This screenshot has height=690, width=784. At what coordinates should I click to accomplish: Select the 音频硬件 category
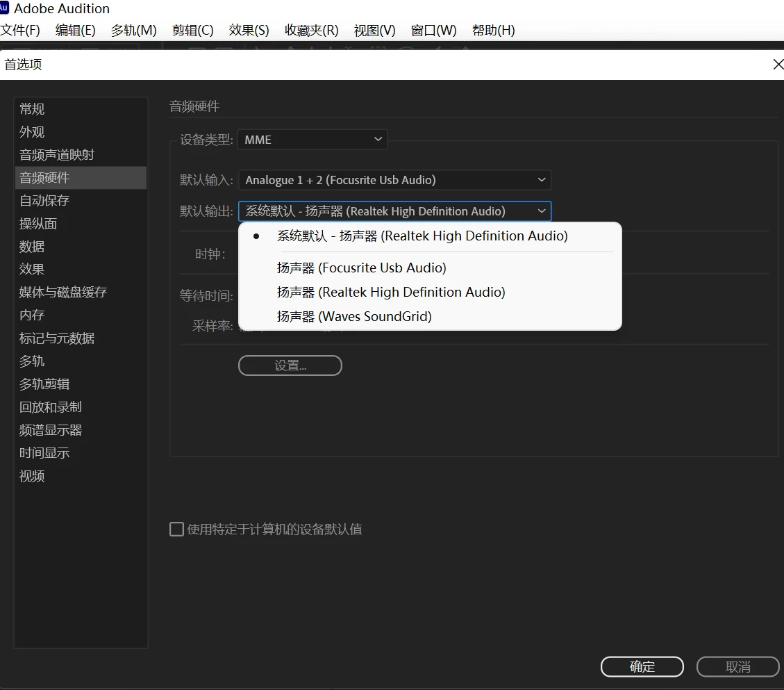coord(81,178)
